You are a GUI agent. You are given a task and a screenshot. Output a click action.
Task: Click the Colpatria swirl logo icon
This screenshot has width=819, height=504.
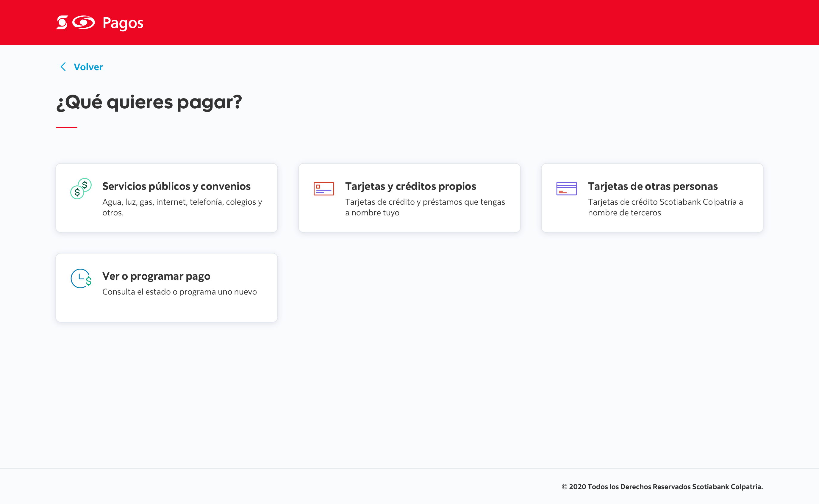(84, 22)
